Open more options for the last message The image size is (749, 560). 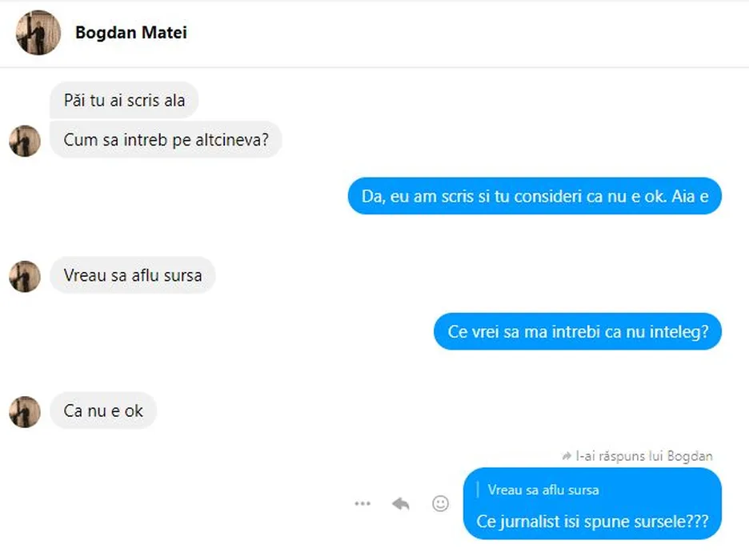coord(362,503)
